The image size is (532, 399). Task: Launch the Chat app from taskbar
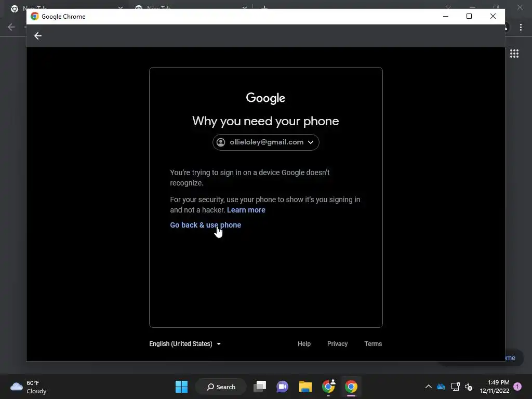[282, 387]
